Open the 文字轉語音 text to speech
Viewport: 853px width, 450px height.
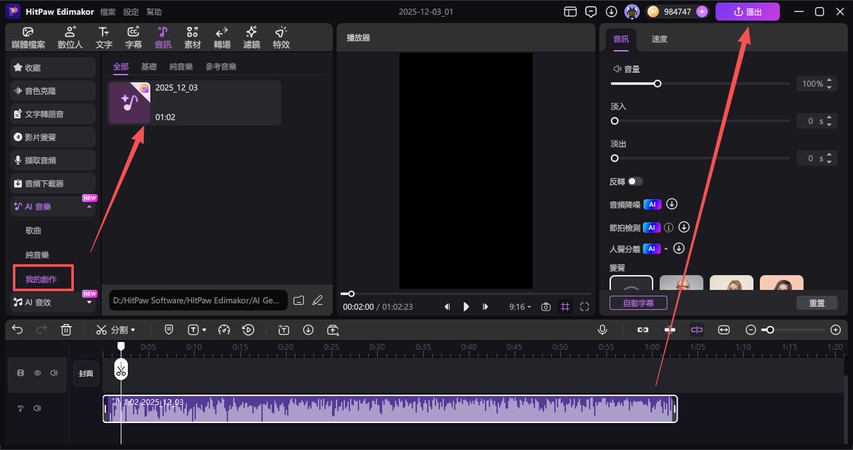click(53, 114)
